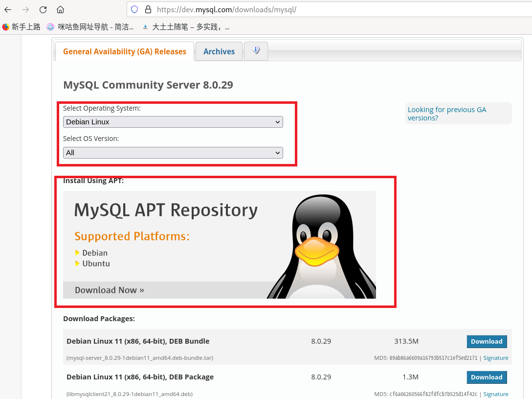This screenshot has width=532, height=399.
Task: Expand the Select OS Version dropdown
Action: [x=173, y=153]
